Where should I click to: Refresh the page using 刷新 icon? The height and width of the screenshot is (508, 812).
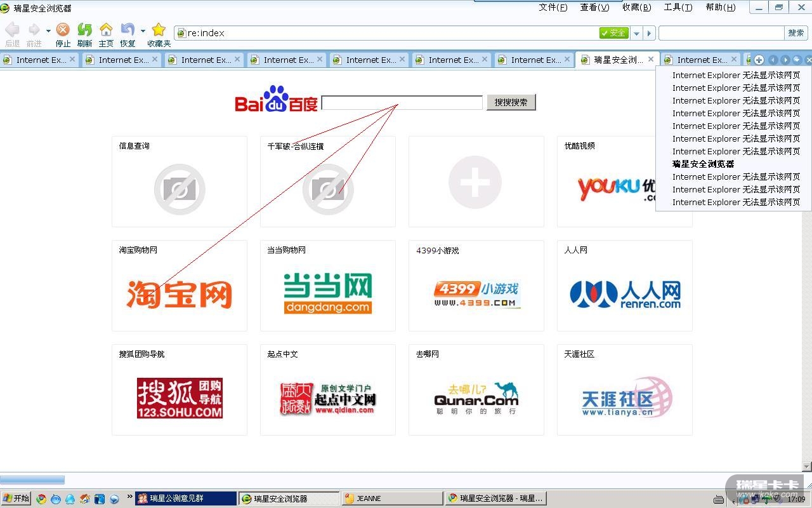[84, 30]
